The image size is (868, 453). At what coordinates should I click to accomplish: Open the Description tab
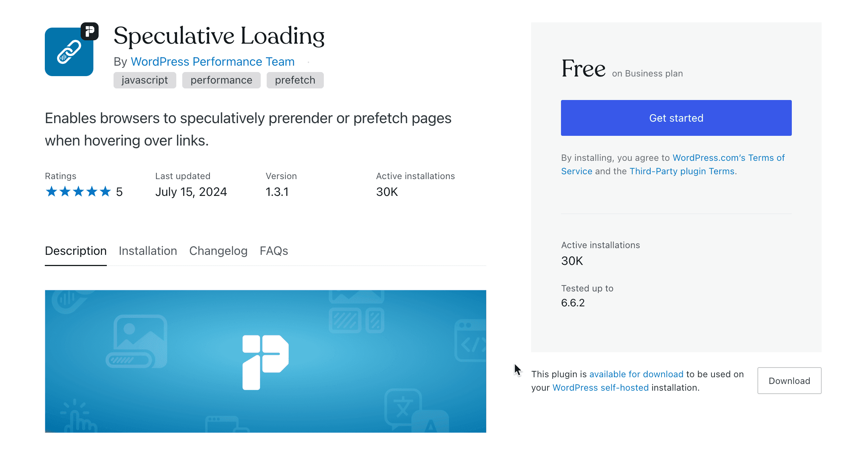[x=75, y=251]
